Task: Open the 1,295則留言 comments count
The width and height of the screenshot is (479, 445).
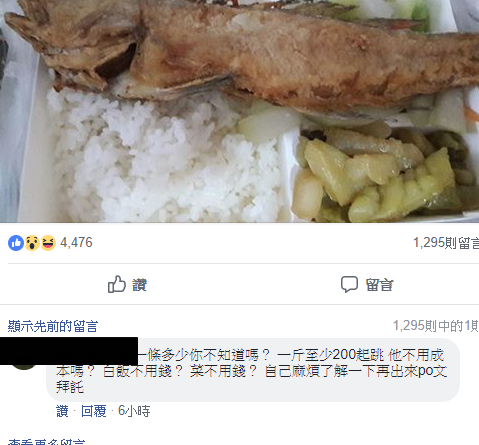Action: coord(446,243)
